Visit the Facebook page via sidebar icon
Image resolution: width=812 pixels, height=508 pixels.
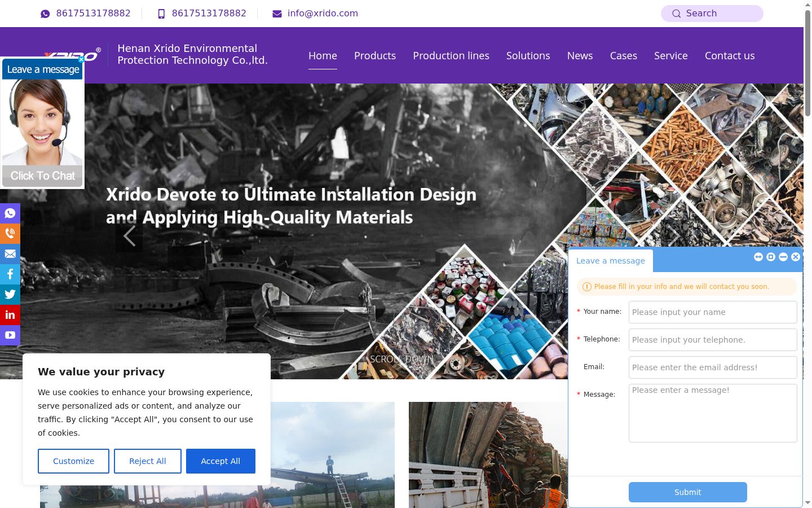pyautogui.click(x=10, y=274)
